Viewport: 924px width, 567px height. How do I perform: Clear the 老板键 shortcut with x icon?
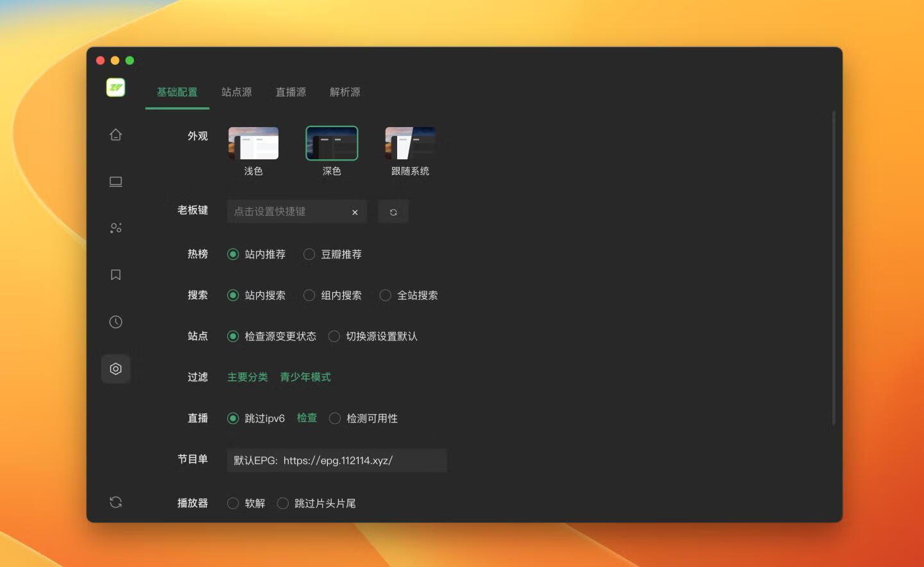point(355,212)
